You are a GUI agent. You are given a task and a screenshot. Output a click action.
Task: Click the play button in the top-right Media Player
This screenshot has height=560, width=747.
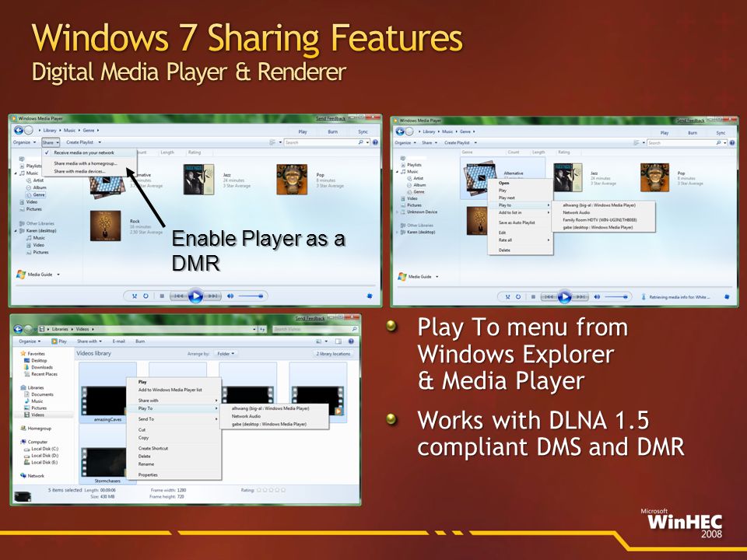(x=565, y=297)
